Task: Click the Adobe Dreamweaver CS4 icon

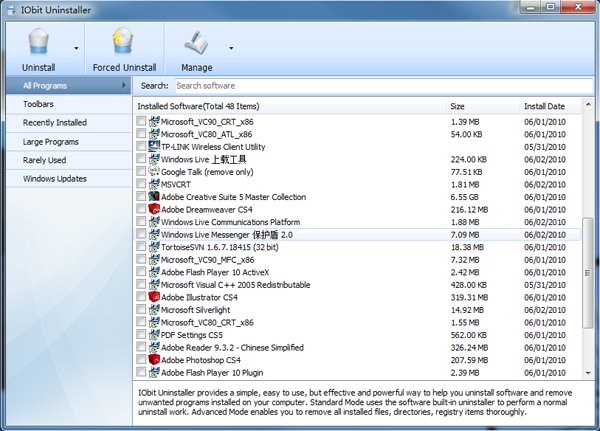Action: tap(154, 209)
